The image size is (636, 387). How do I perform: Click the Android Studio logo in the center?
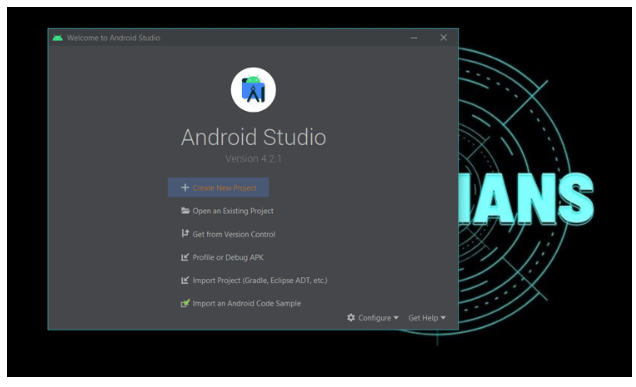pos(254,90)
